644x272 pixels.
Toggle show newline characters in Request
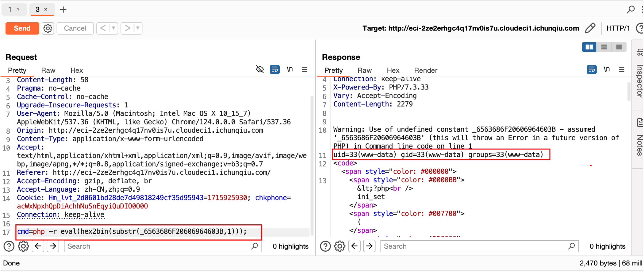290,69
